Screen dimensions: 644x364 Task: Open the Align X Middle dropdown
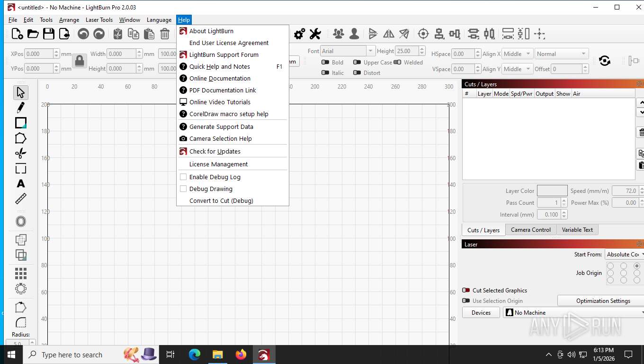[x=518, y=54]
